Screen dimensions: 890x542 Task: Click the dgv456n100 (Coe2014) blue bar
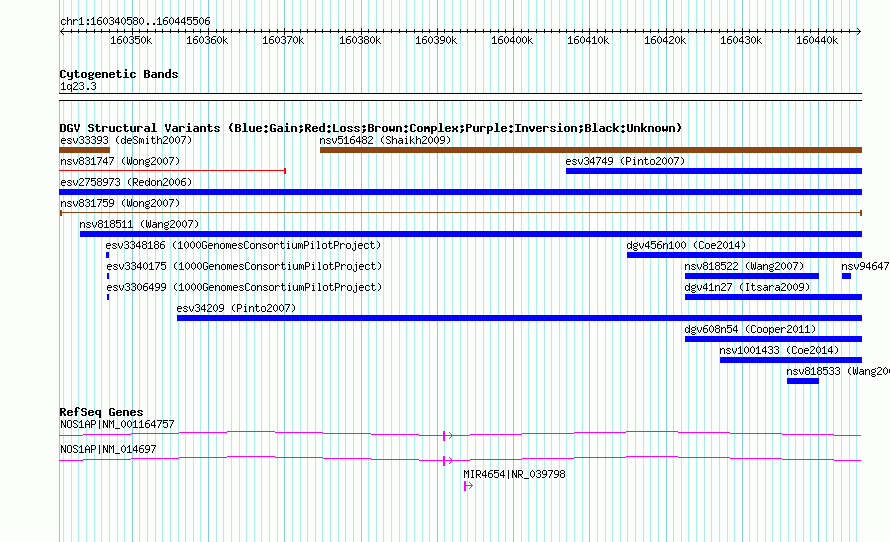click(x=744, y=255)
